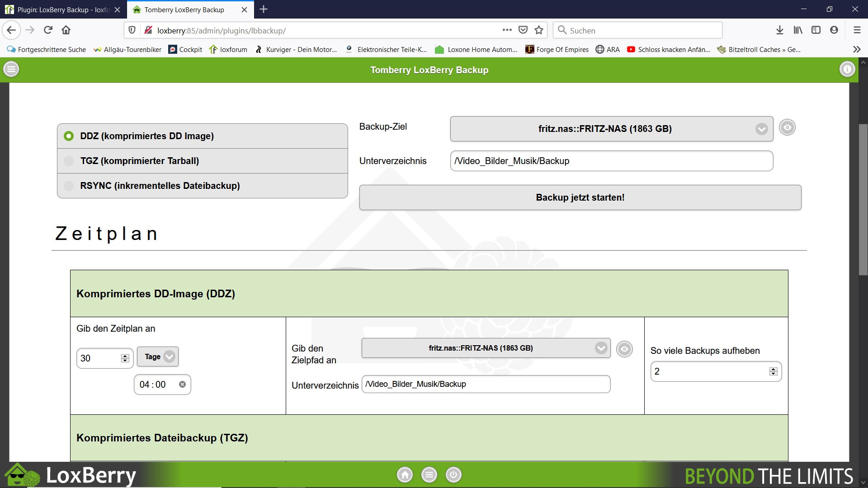Open the LoxBerry hamburger menu in the header
This screenshot has width=868, height=488.
click(11, 69)
